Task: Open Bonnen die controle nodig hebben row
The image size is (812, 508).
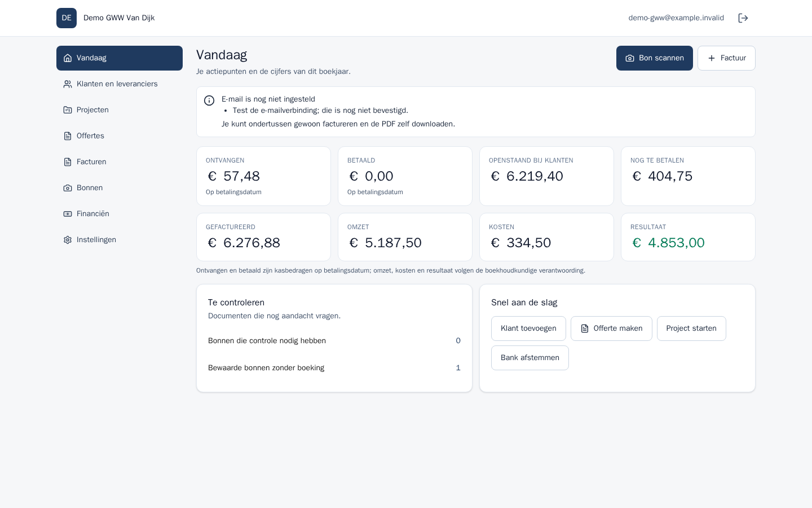Action: point(334,341)
